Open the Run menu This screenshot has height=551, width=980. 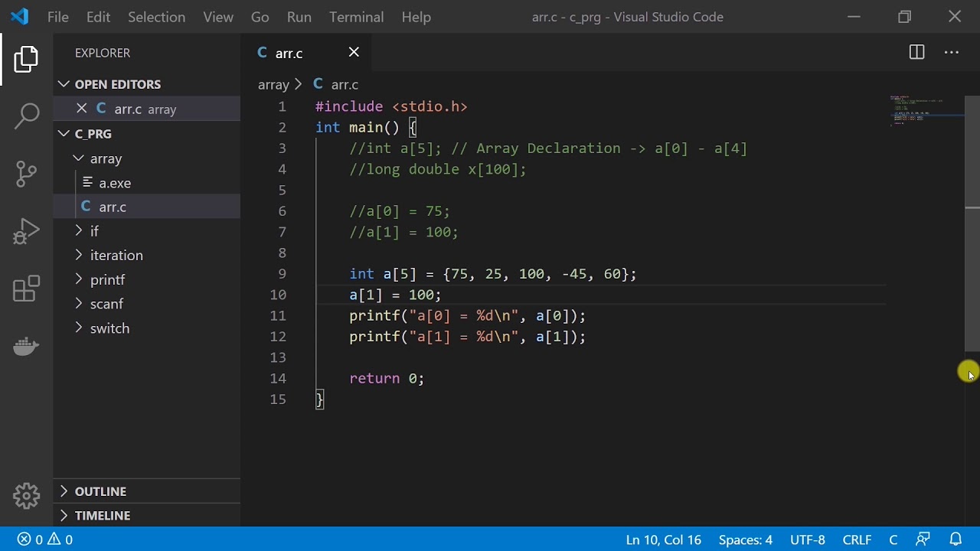pyautogui.click(x=299, y=17)
